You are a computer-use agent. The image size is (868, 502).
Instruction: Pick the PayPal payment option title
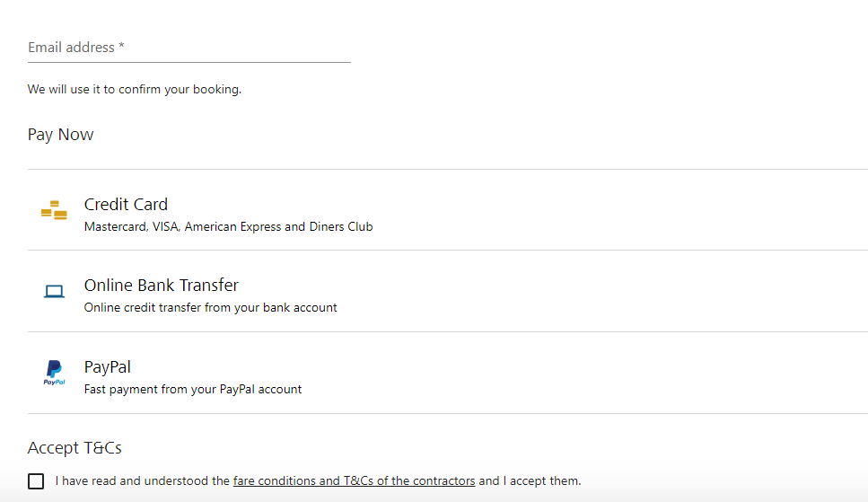[x=108, y=366]
